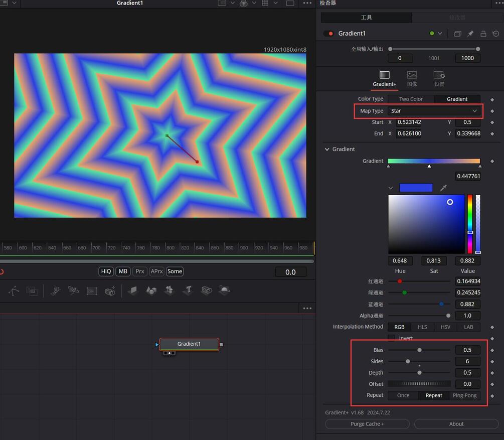Toggle the APrx auto proxy option
Viewport: 504px width, 440px height.
(x=156, y=271)
